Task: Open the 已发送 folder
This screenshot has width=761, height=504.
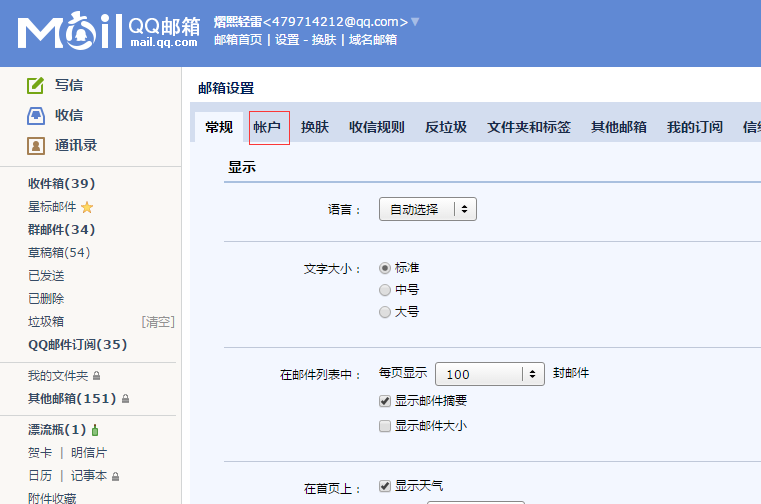Action: point(46,276)
